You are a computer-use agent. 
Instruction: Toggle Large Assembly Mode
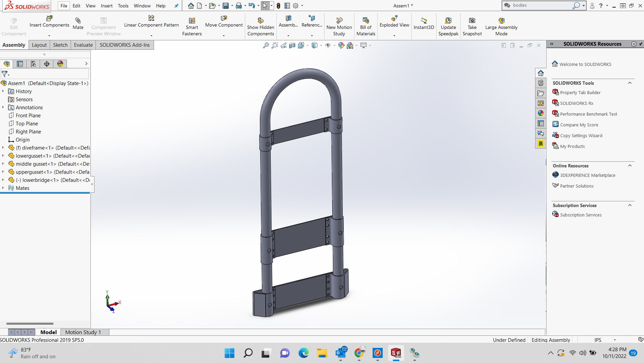[501, 27]
